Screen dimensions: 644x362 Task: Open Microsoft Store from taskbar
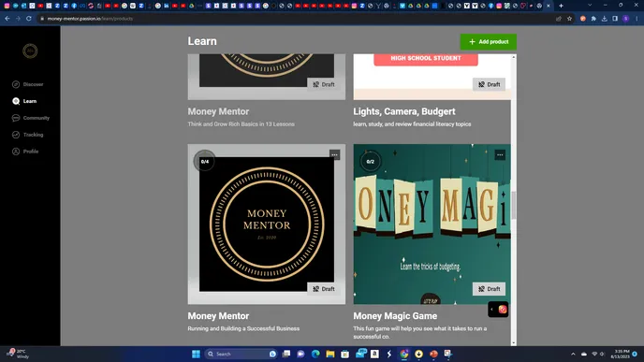pos(345,354)
